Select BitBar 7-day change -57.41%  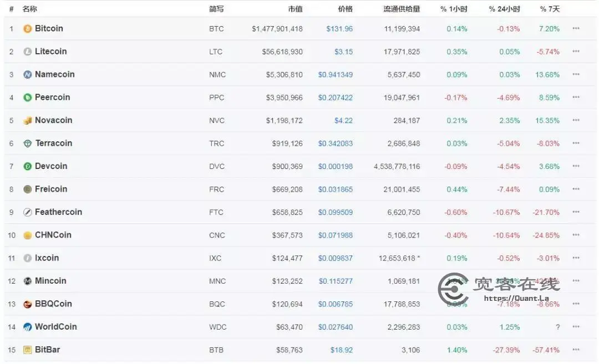[546, 350]
